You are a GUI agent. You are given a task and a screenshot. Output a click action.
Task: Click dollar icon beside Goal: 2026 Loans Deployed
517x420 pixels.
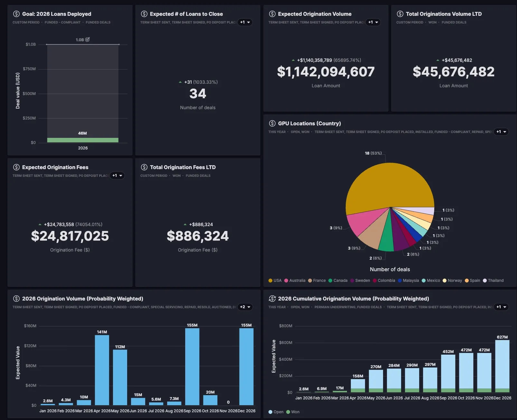coord(16,14)
